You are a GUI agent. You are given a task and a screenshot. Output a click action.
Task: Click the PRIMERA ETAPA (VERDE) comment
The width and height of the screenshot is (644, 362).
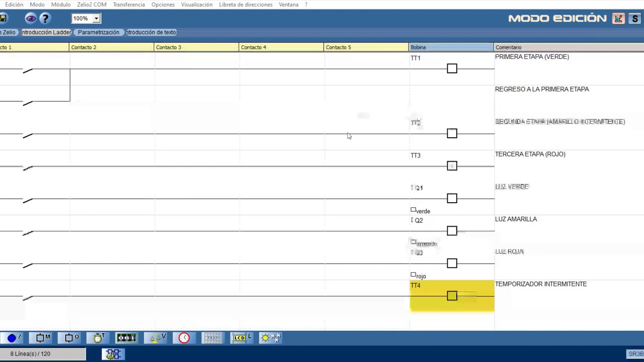coord(532,57)
